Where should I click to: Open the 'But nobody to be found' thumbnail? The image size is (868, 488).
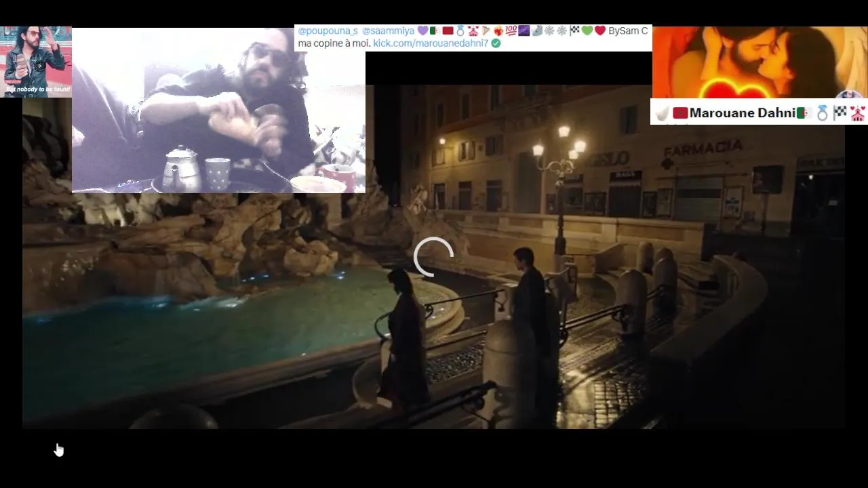[x=36, y=62]
